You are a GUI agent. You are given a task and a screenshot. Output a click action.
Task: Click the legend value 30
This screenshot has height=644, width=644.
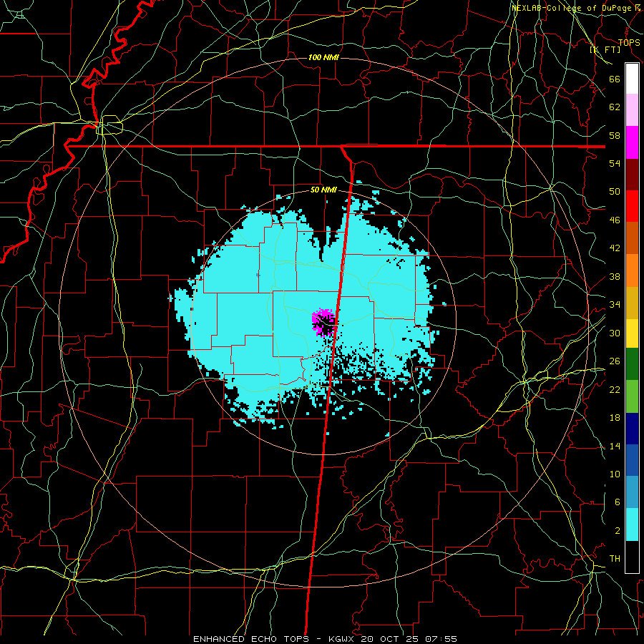tap(615, 333)
